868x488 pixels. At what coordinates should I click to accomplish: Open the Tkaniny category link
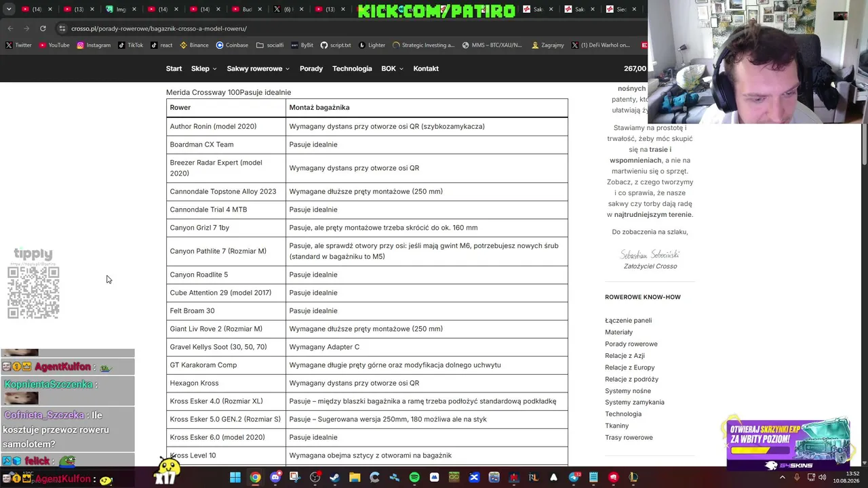pyautogui.click(x=616, y=426)
